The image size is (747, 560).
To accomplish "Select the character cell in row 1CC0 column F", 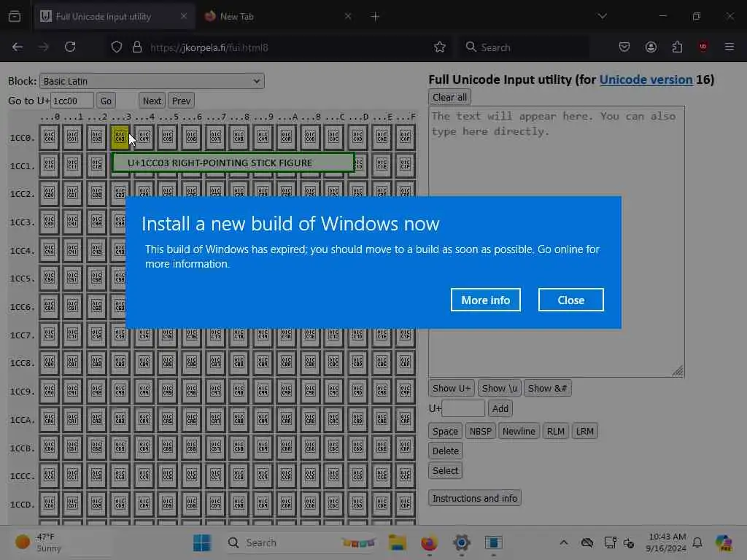I will pyautogui.click(x=405, y=137).
